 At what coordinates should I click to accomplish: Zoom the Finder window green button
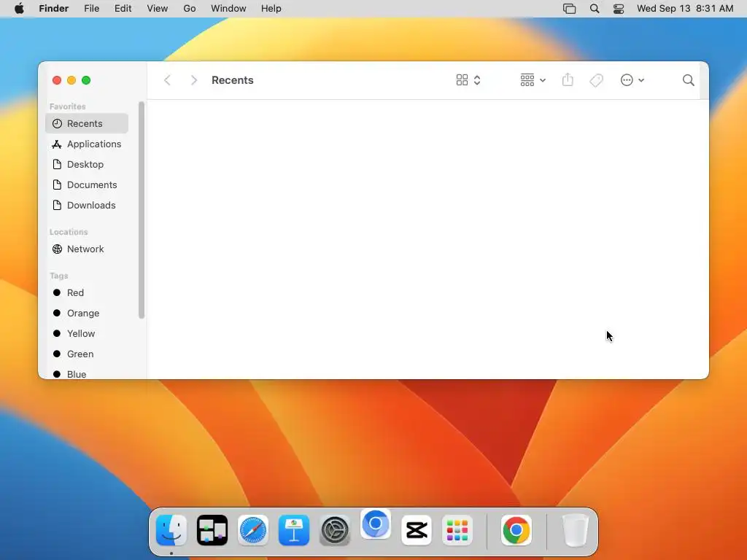click(x=86, y=80)
